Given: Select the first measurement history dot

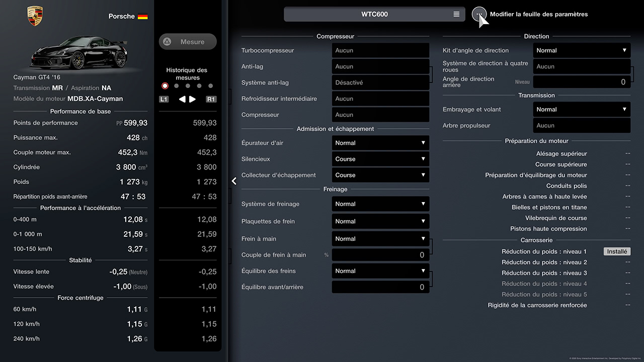Looking at the screenshot, I should tap(165, 86).
